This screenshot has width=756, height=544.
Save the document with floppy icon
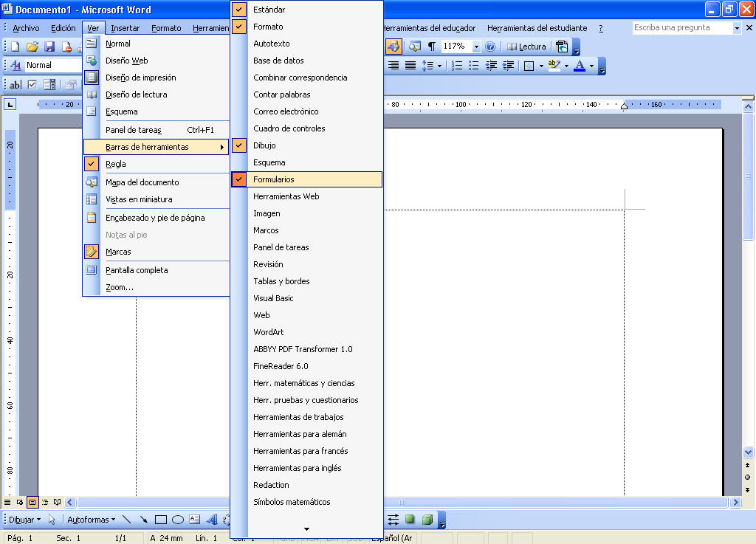point(49,47)
